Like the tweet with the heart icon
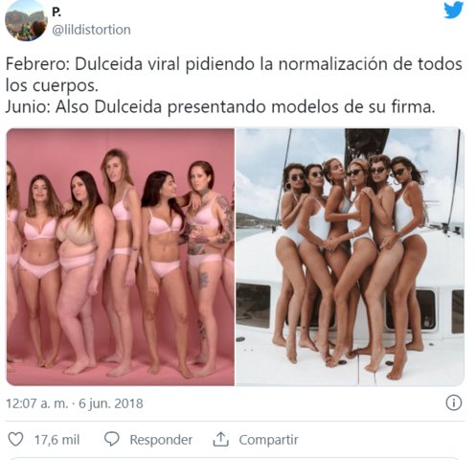The image size is (476, 460). [15, 439]
